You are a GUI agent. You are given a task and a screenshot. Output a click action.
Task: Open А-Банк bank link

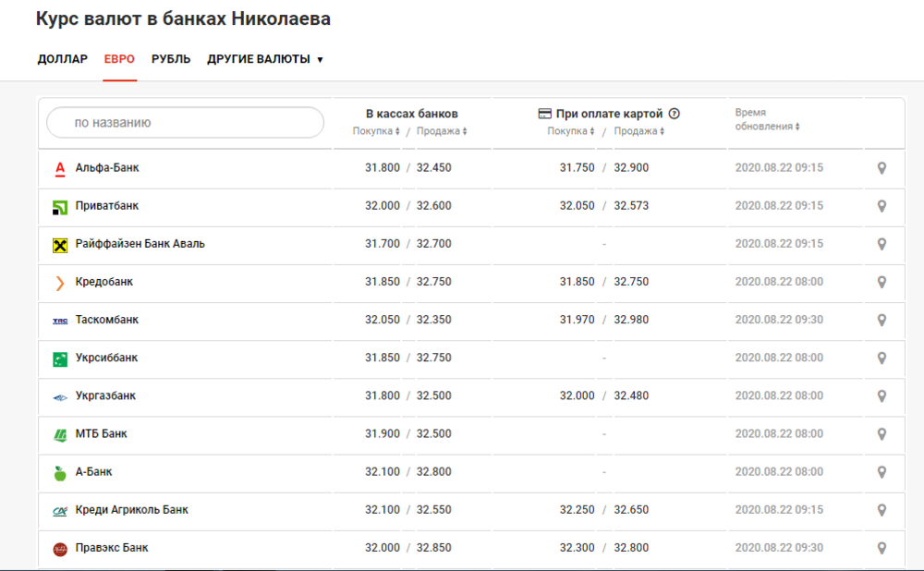pos(93,471)
